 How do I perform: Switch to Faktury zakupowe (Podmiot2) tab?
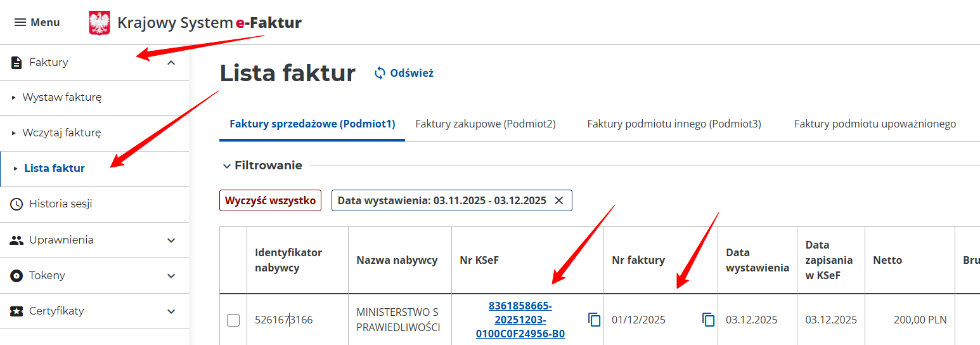(x=486, y=124)
